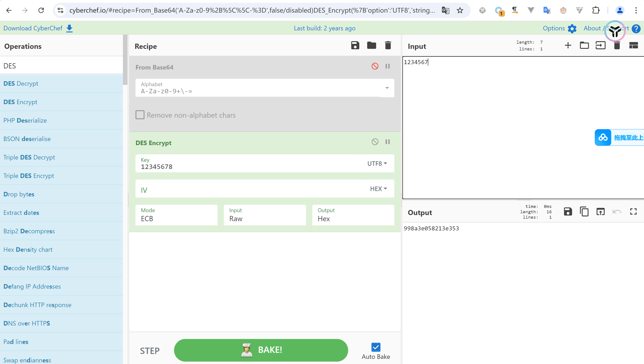Viewport: 644px width, 364px height.
Task: Select DES Encrypt in operations list
Action: [x=62, y=102]
